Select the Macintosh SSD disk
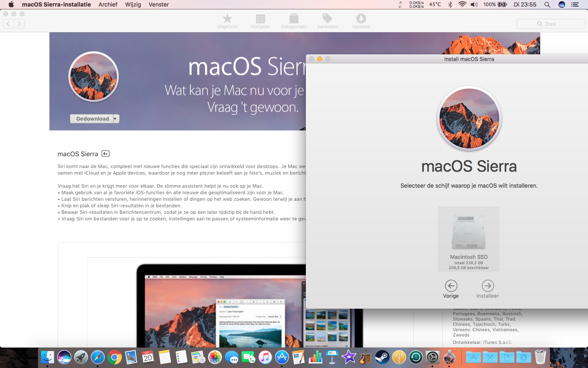The image size is (588, 368). click(469, 239)
